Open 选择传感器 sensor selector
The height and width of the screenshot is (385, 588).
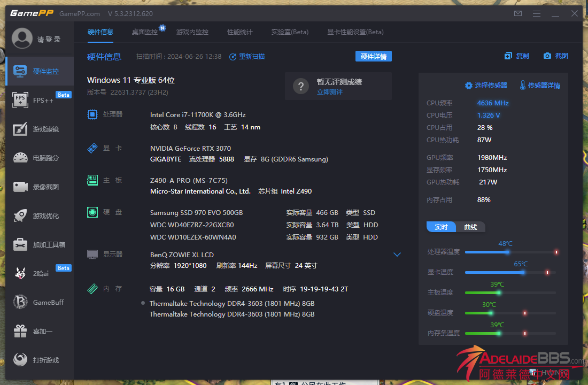pyautogui.click(x=486, y=86)
